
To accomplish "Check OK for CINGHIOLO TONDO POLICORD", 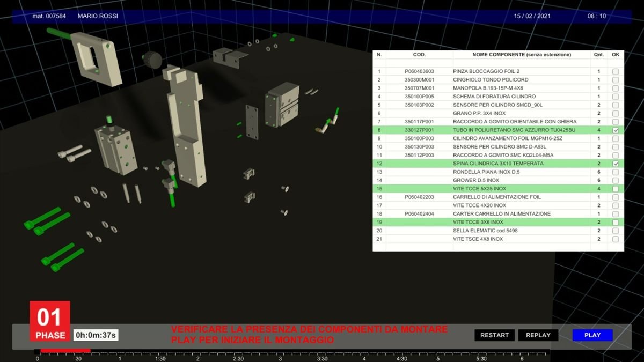I will (x=616, y=80).
